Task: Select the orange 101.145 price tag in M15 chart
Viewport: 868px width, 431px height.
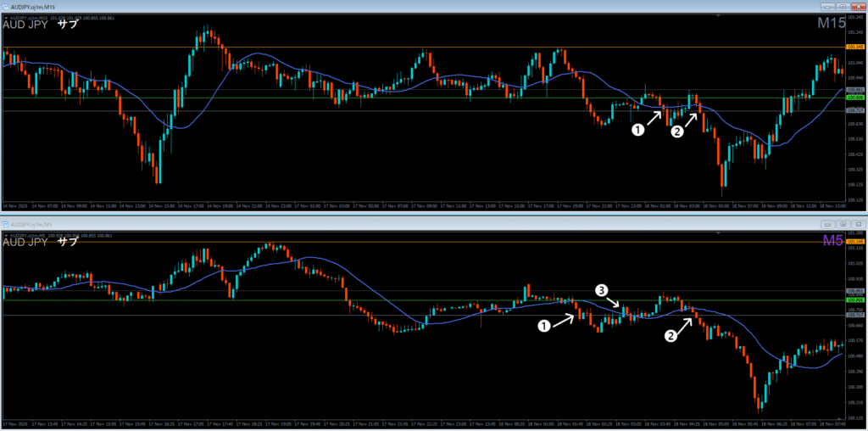Action: [856, 48]
